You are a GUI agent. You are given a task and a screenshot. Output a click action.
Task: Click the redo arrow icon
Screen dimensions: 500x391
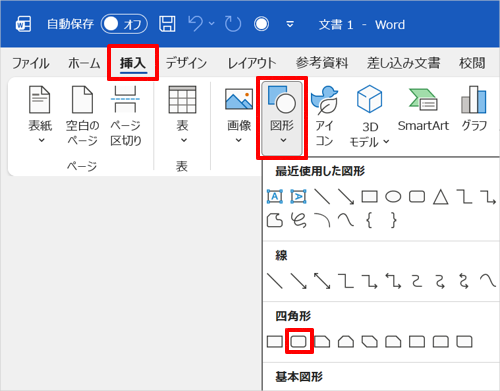pyautogui.click(x=233, y=24)
